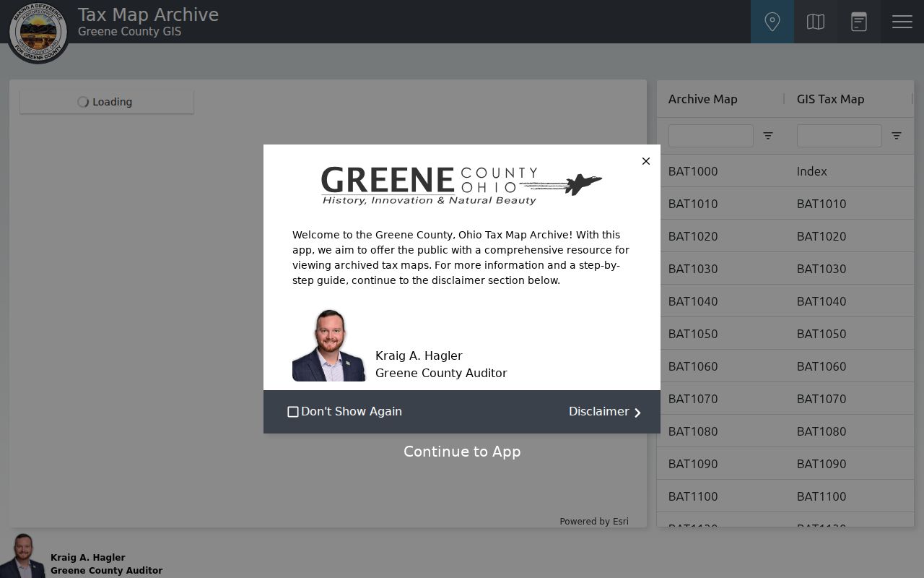924x578 pixels.
Task: Focus the GIS Tax Map filter input
Action: pos(840,136)
